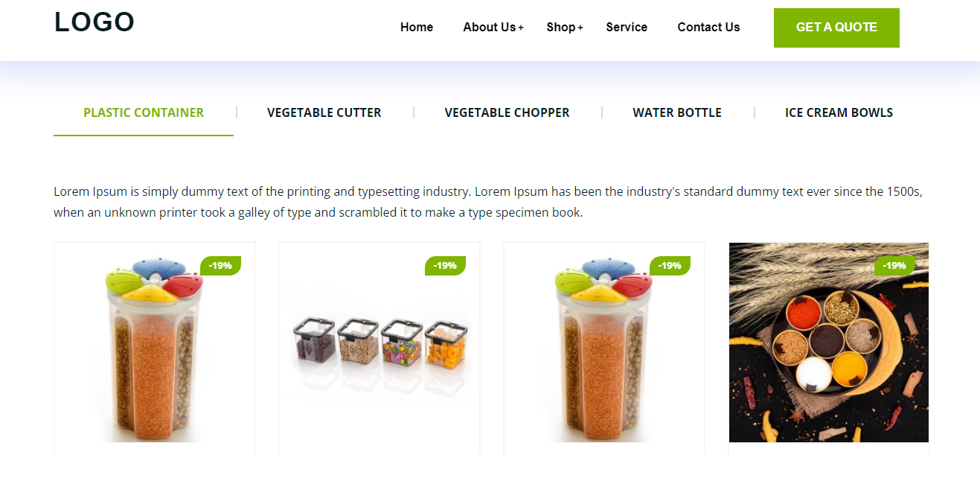Click -19% badge on third product

(670, 266)
